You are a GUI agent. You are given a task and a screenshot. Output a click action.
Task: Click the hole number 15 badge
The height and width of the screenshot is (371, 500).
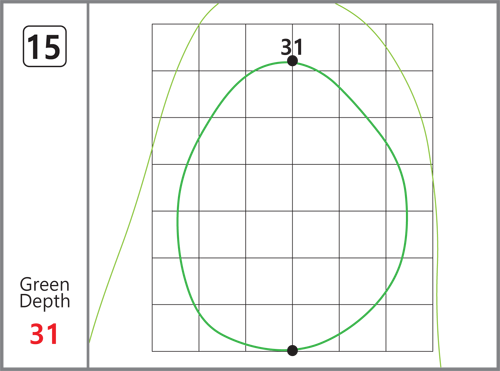click(45, 46)
